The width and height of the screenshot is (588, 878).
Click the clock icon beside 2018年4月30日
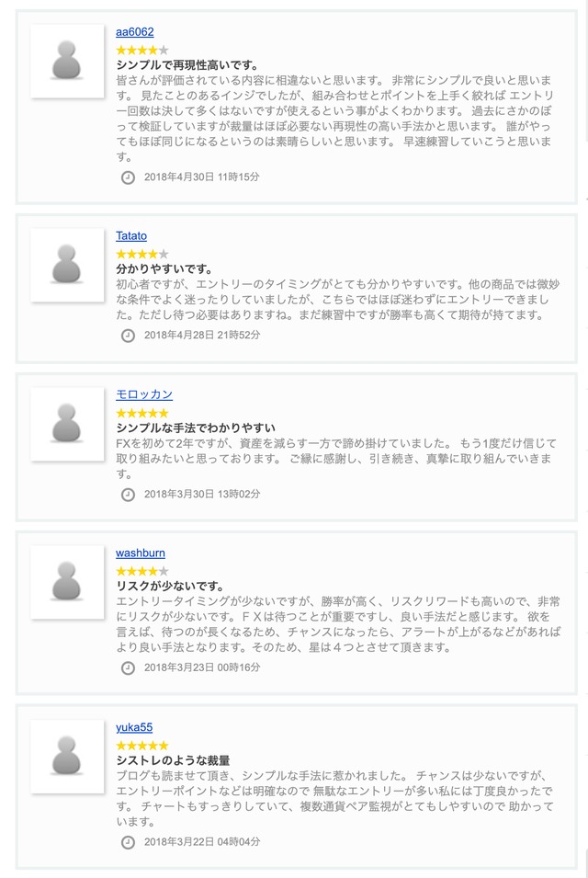(129, 177)
